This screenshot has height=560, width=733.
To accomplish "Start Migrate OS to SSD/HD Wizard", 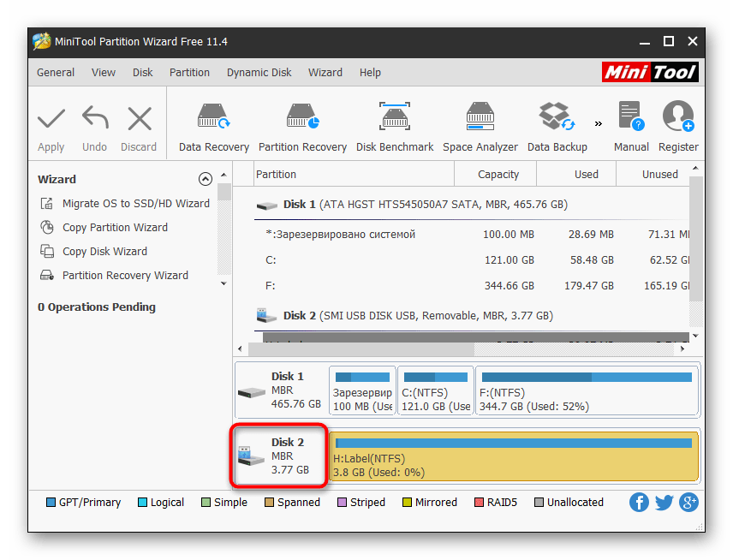I will [x=135, y=204].
